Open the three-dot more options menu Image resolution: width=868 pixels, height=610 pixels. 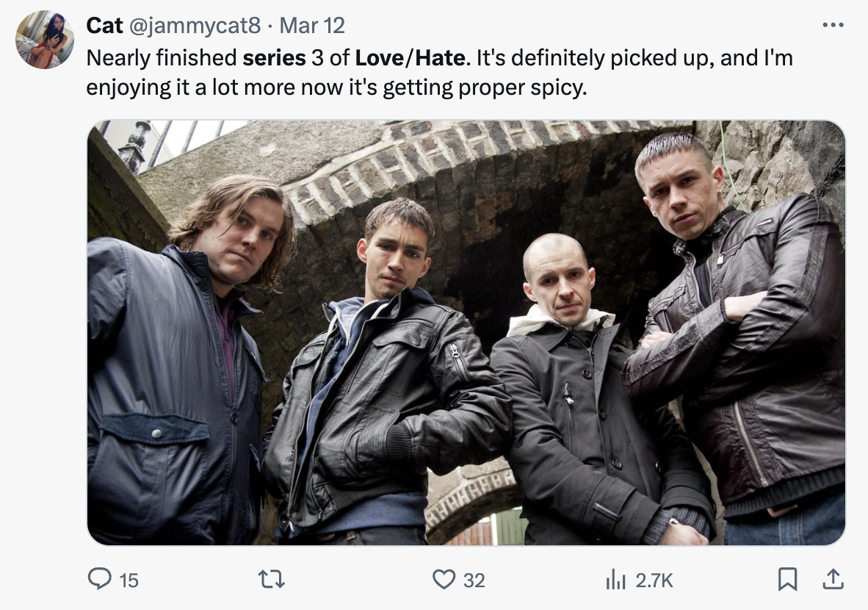tap(833, 25)
